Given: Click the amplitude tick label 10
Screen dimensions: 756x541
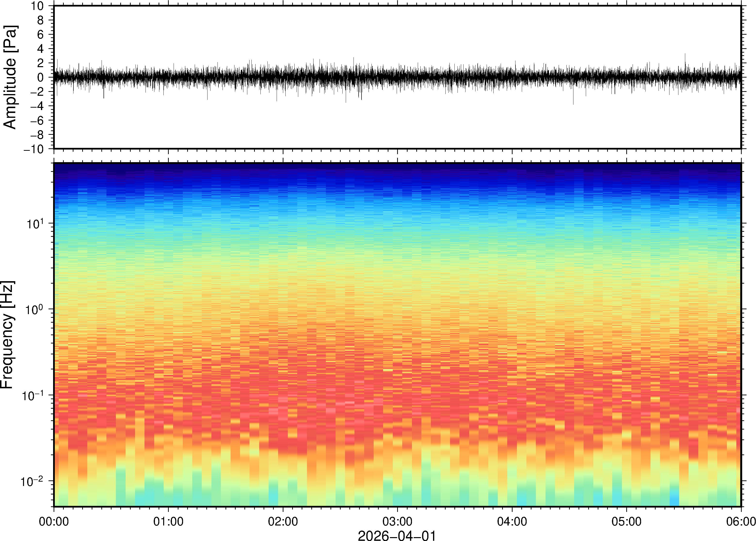Looking at the screenshot, I should coord(37,6).
